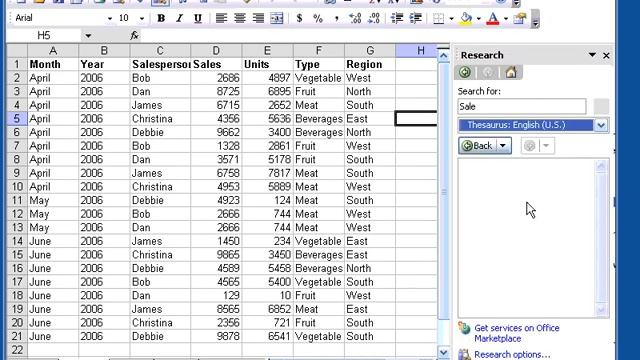
Task: Select Christina in row 5
Action: [x=160, y=119]
